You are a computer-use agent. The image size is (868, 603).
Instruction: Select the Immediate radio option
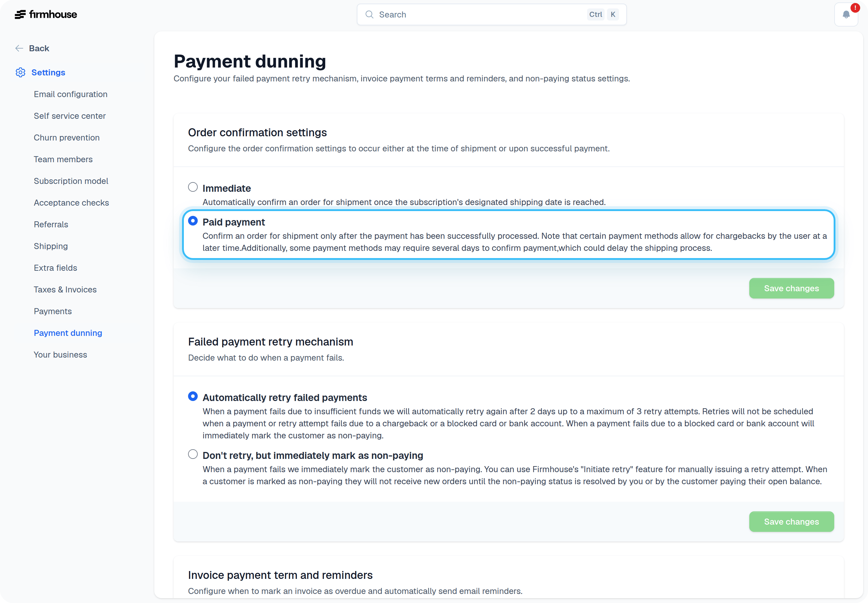[193, 187]
